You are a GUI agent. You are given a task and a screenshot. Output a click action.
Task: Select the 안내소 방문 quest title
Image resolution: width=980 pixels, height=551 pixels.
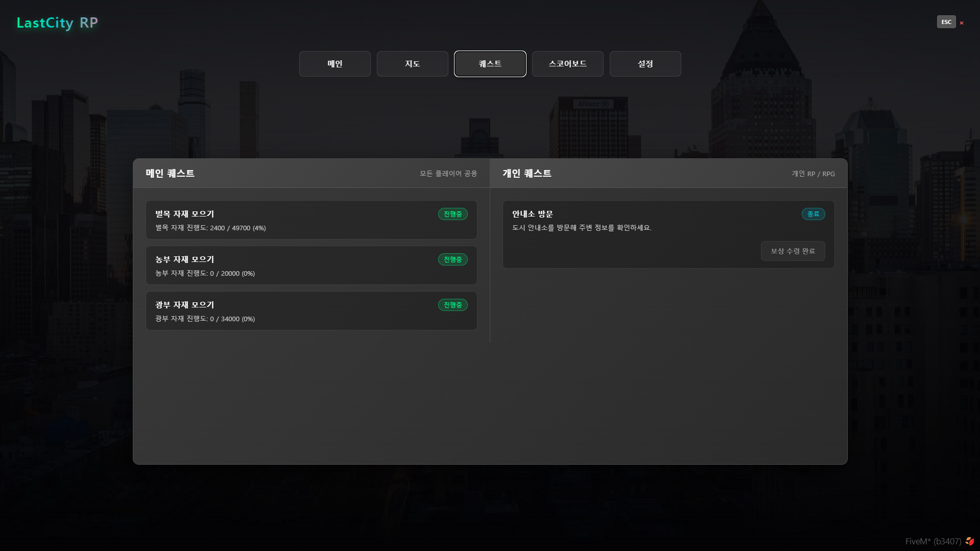pos(533,214)
